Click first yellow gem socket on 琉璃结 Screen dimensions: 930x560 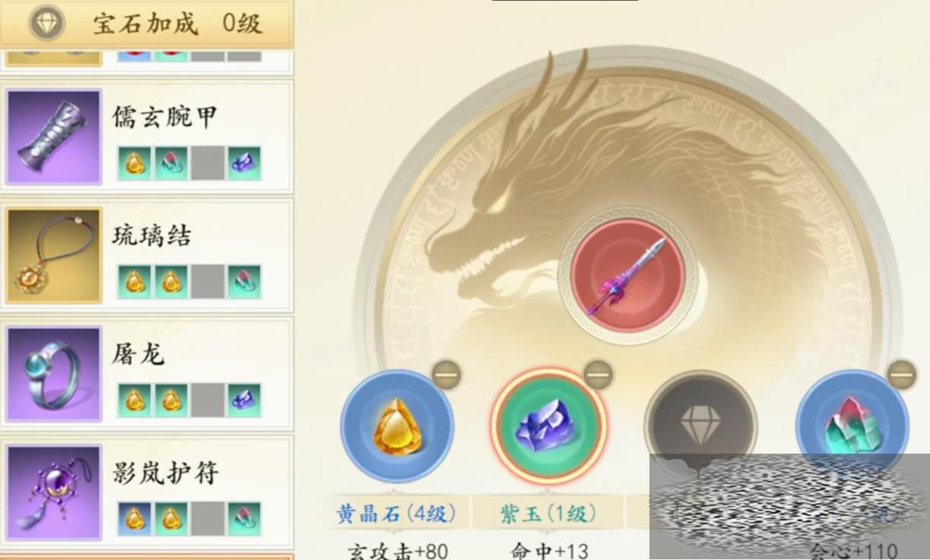tap(135, 282)
